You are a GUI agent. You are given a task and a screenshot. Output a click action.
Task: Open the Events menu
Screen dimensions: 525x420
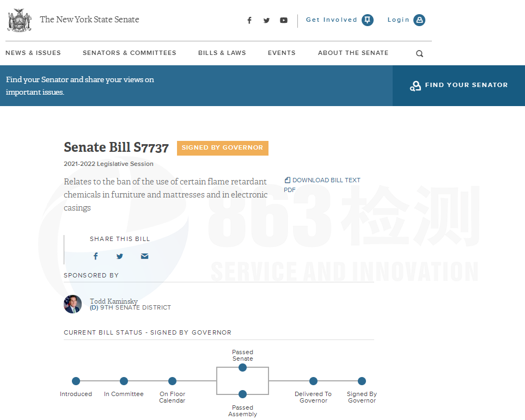point(282,53)
